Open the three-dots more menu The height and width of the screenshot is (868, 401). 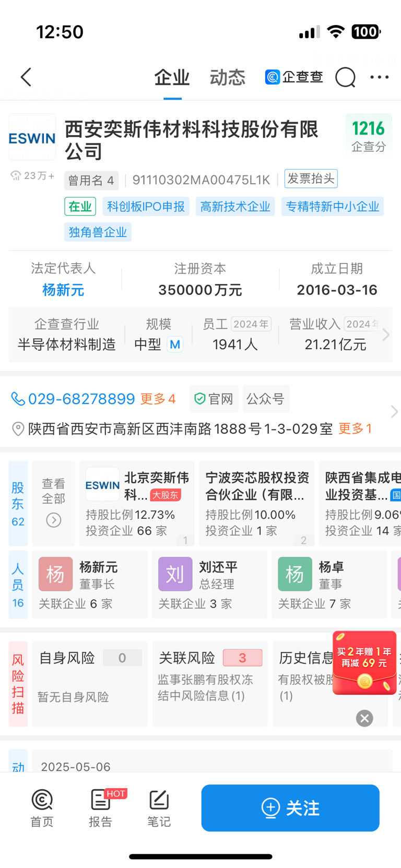(380, 77)
